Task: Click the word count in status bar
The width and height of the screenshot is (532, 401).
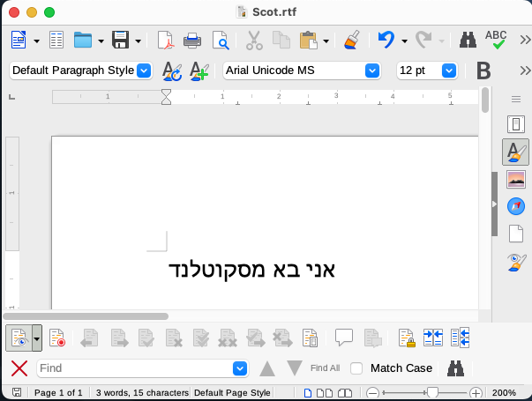Action: [140, 392]
